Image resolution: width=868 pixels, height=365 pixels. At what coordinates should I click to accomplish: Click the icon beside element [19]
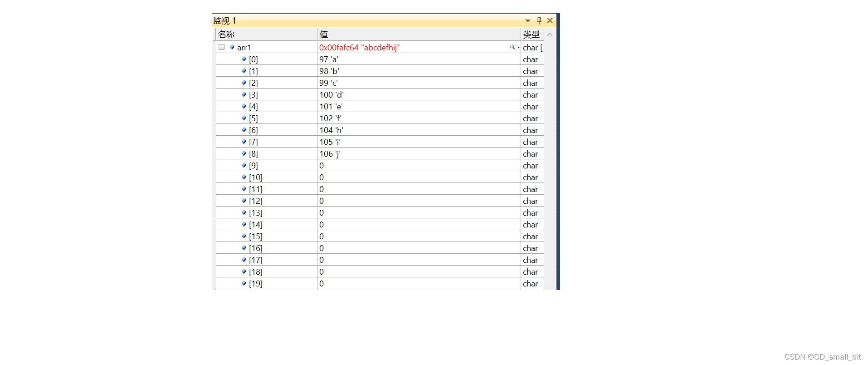pyautogui.click(x=244, y=283)
